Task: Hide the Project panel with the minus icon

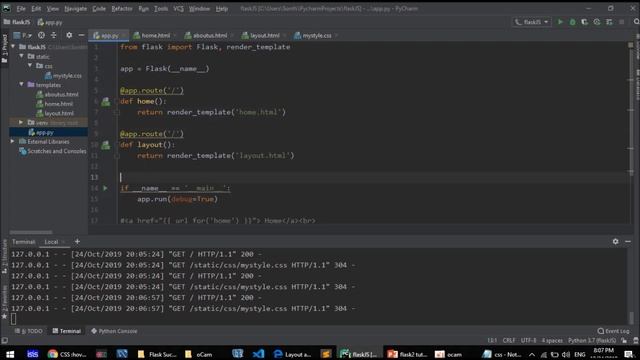Action: (x=81, y=36)
